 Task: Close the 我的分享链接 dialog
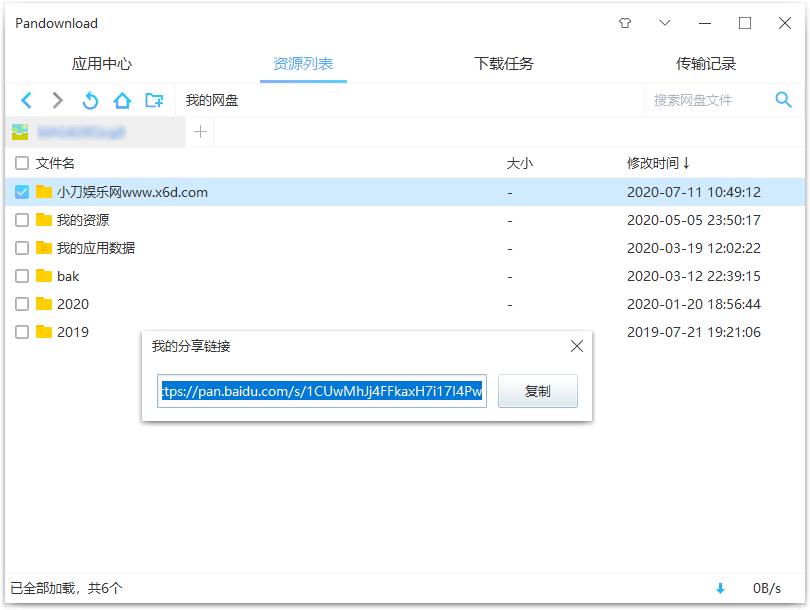coord(576,346)
